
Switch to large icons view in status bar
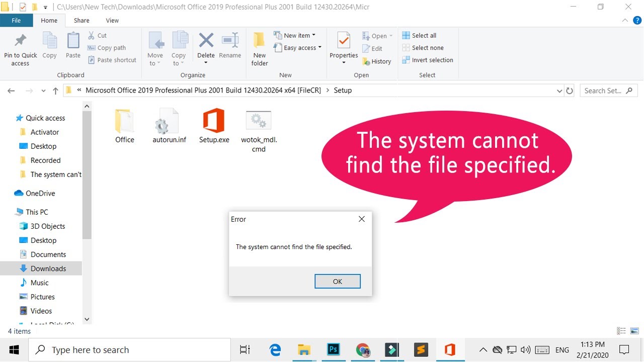pyautogui.click(x=634, y=331)
